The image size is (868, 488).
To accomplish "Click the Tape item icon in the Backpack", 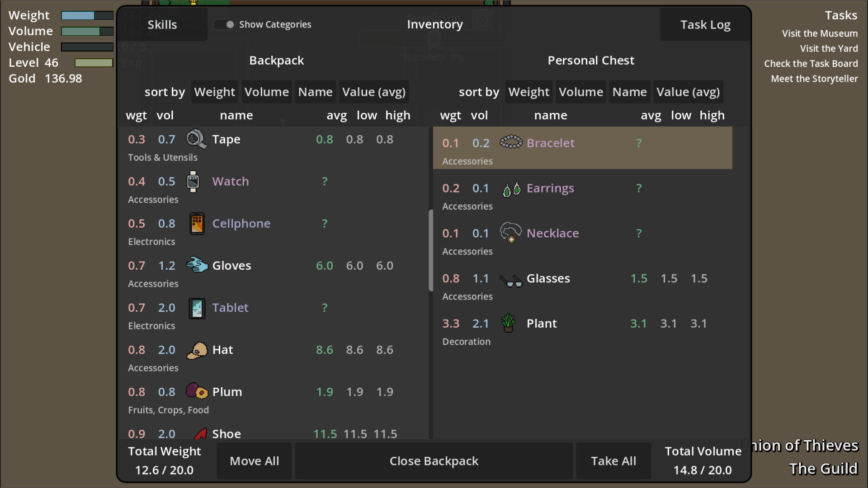I will 196,139.
